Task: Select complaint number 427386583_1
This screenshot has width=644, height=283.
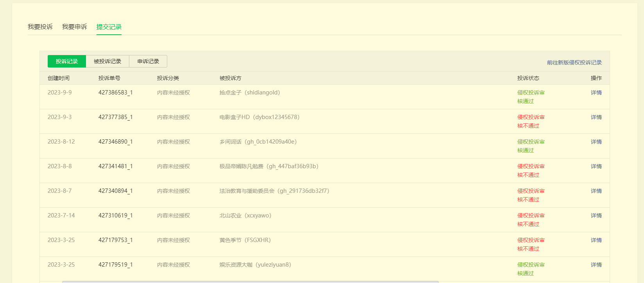Action: [116, 93]
